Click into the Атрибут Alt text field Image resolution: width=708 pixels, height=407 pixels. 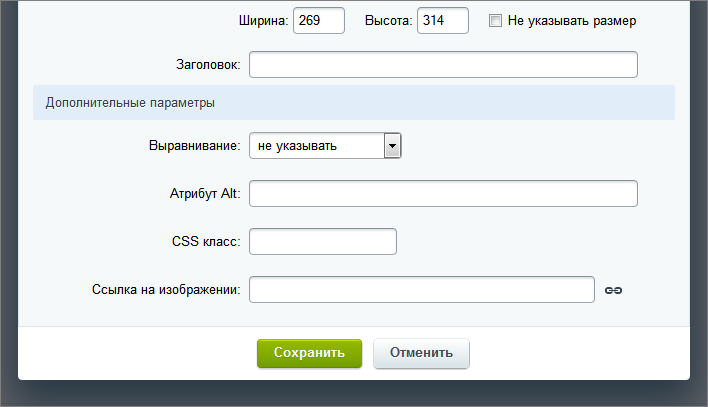tap(443, 193)
